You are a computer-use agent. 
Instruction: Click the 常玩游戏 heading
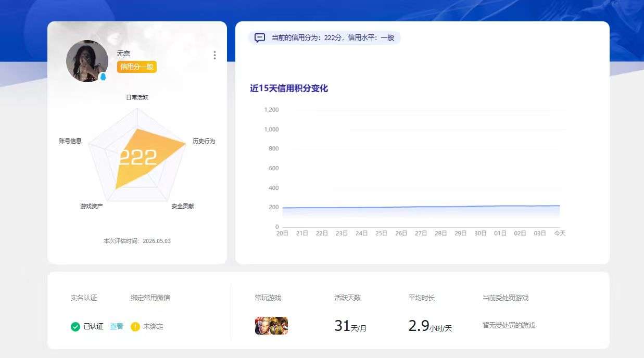coord(268,298)
